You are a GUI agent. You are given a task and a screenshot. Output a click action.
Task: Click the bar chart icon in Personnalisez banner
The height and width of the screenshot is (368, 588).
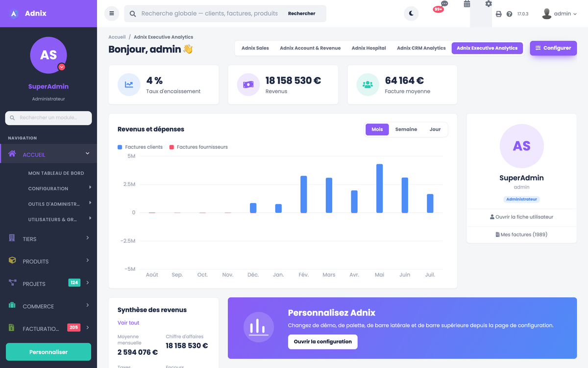[259, 327]
